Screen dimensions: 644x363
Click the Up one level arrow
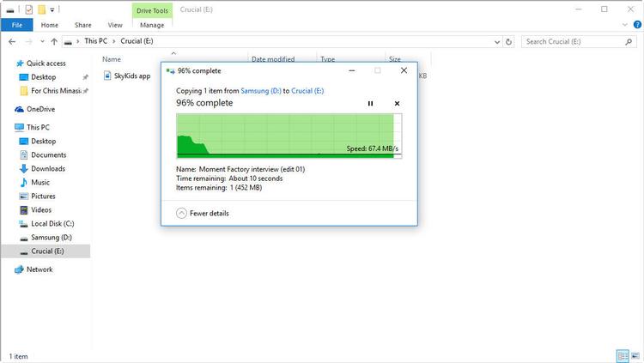(54, 41)
